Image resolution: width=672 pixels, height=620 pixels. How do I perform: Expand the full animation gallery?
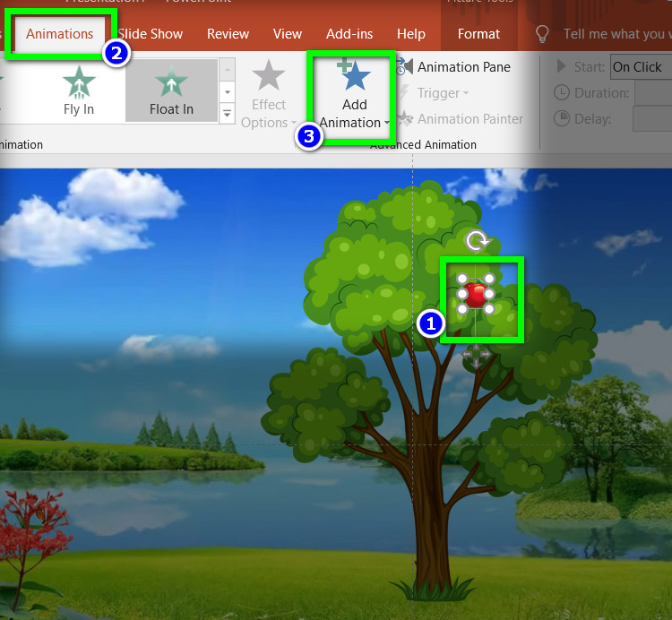(x=228, y=114)
